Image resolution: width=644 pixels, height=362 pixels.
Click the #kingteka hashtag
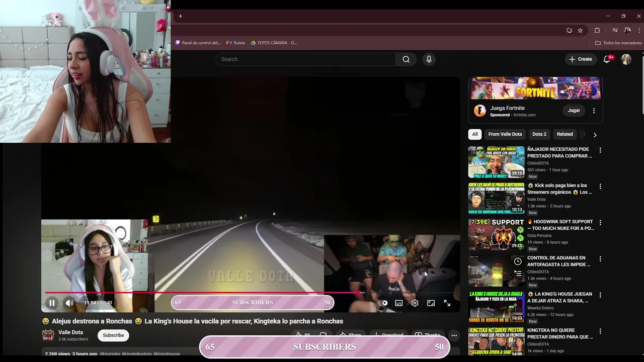coord(110,354)
